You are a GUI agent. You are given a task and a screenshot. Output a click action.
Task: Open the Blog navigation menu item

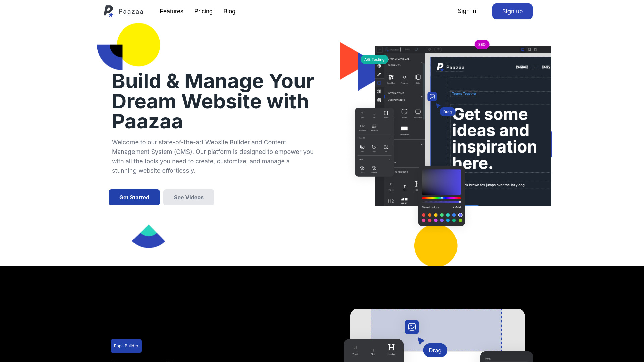click(x=229, y=11)
